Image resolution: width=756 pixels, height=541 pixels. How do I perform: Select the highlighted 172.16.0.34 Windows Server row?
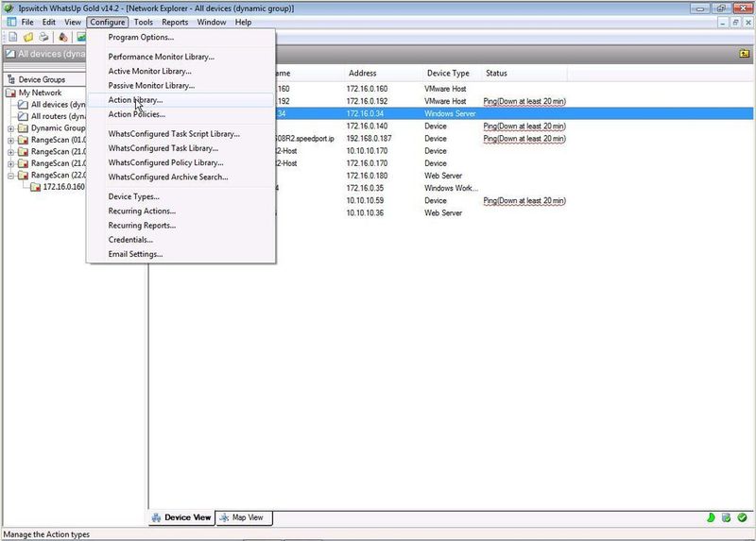click(514, 113)
